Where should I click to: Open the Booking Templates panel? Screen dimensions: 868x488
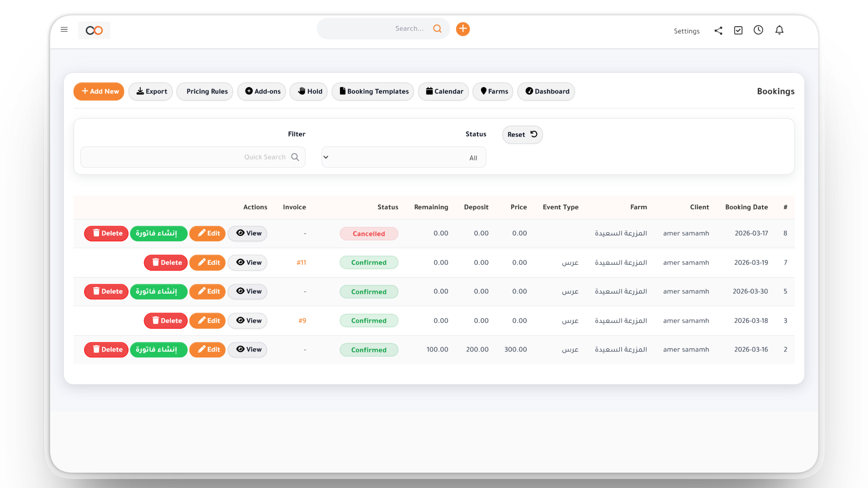[373, 91]
